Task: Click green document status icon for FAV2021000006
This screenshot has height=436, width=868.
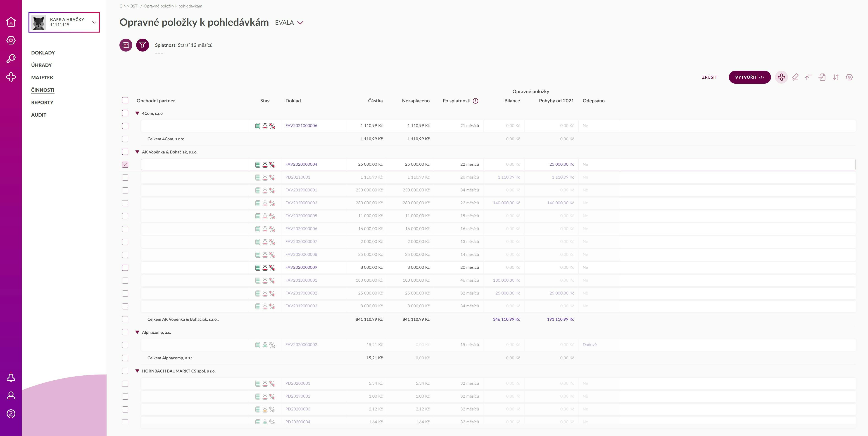Action: pyautogui.click(x=258, y=126)
